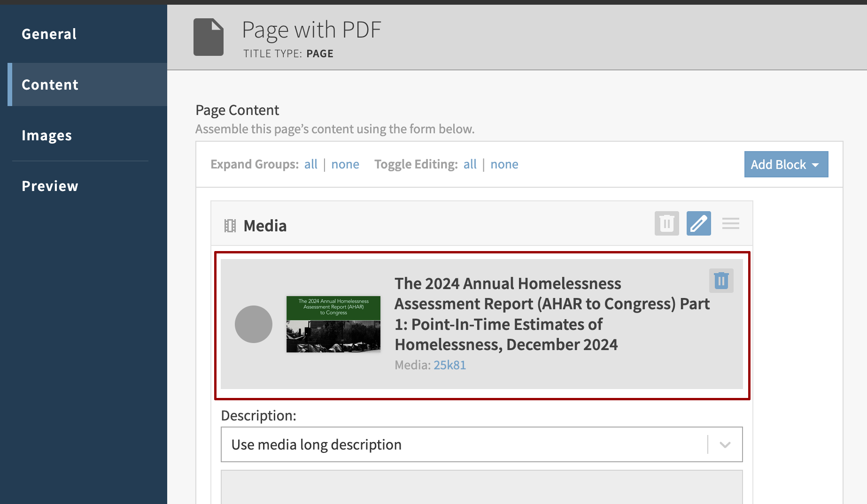Switch to the Content section
The image size is (867, 504).
[x=49, y=84]
